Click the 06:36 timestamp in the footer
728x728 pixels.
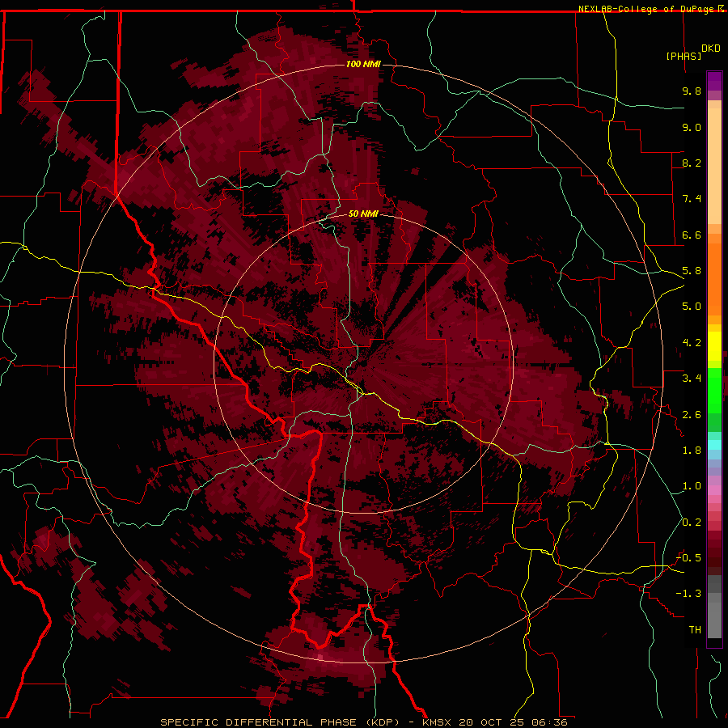550,722
